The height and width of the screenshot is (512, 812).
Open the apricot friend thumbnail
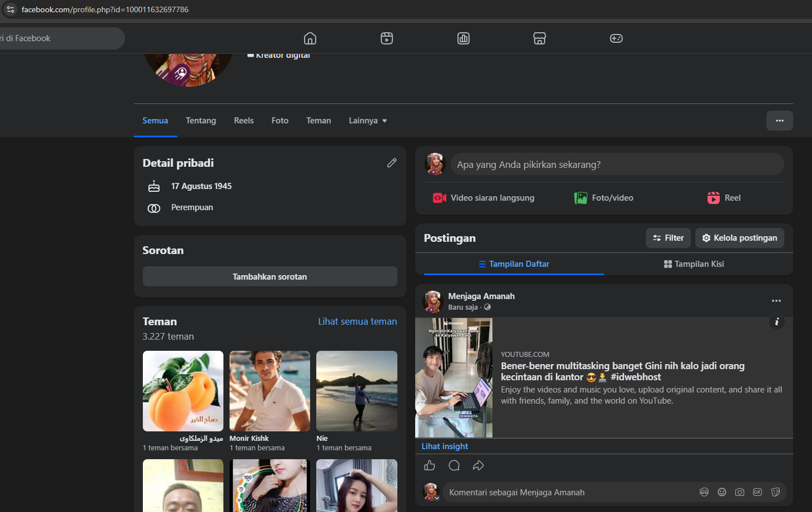coord(183,391)
